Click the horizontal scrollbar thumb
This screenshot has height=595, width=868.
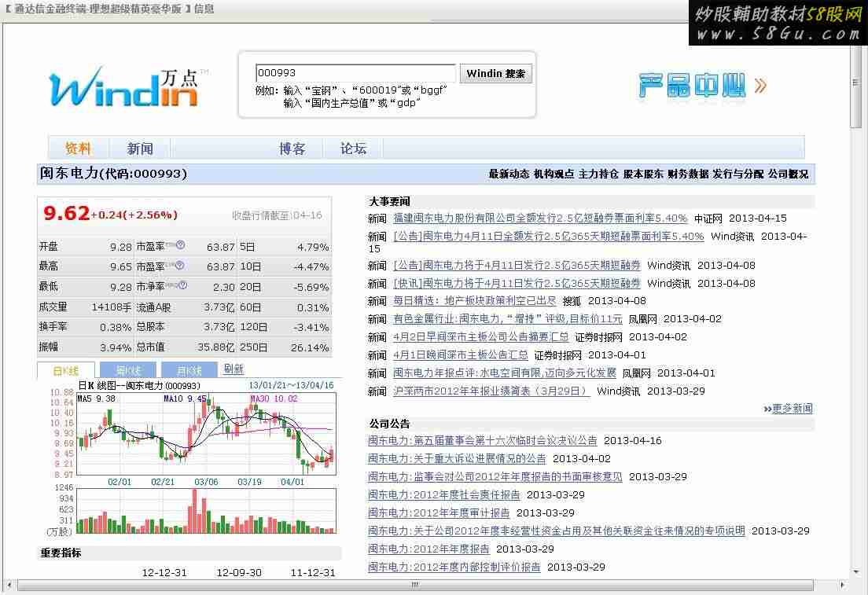415,585
